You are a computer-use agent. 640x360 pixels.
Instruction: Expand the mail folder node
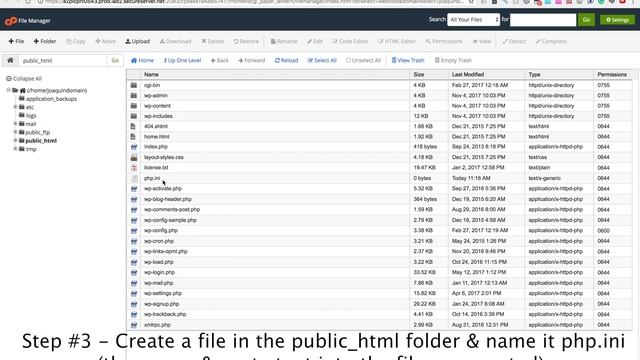tap(16, 124)
